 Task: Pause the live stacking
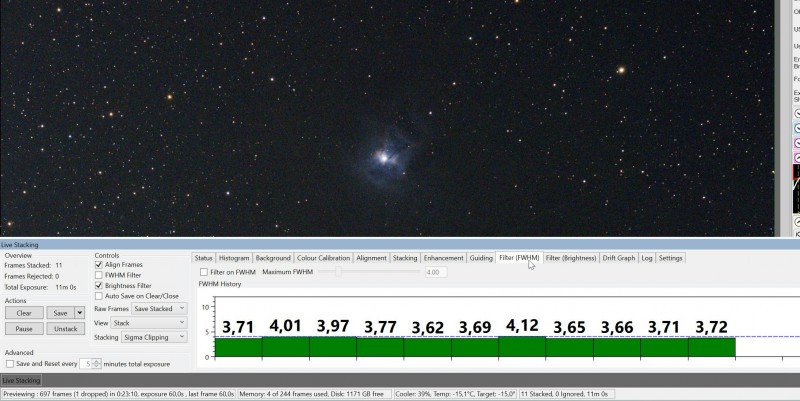[x=24, y=329]
